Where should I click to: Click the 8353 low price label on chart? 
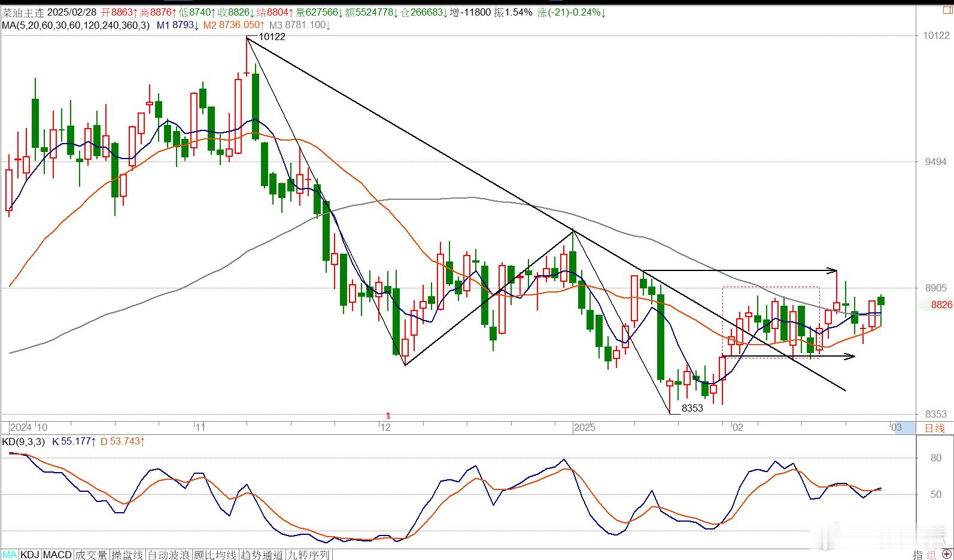tap(692, 408)
